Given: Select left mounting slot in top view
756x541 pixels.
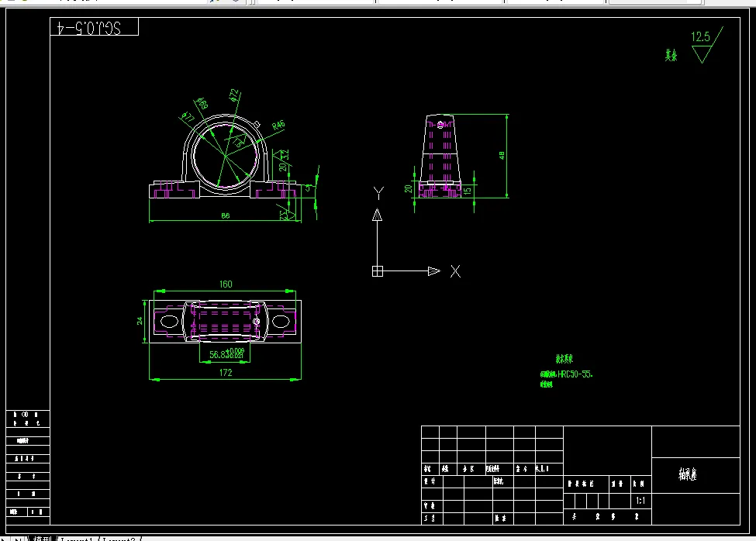Looking at the screenshot, I should pyautogui.click(x=169, y=322).
